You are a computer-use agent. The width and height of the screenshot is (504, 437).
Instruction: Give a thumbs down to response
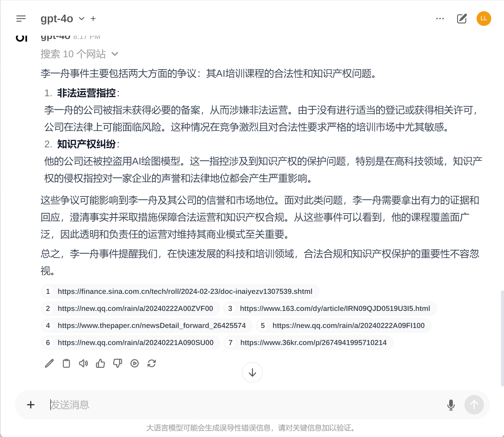118,363
